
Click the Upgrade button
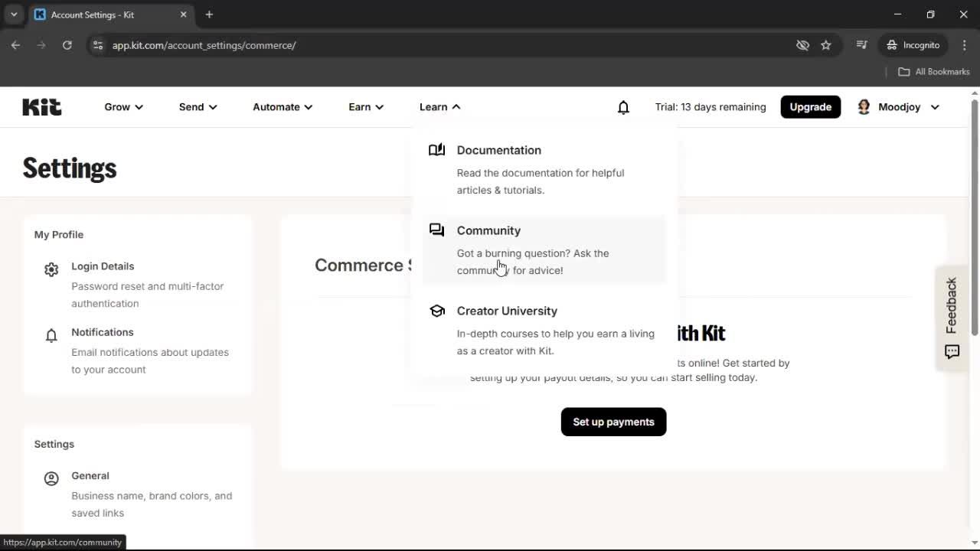coord(810,106)
